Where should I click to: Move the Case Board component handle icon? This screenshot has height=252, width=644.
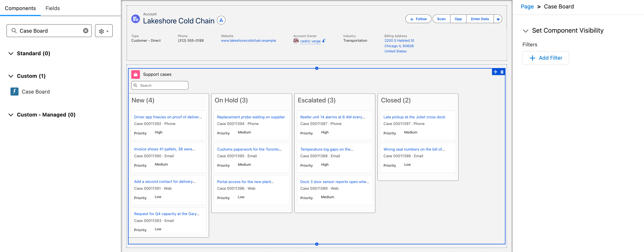[x=495, y=72]
